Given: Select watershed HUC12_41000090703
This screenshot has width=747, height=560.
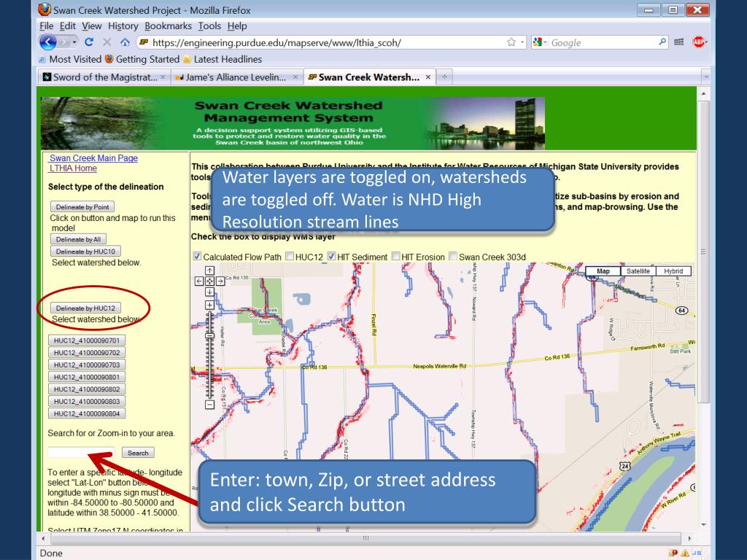Looking at the screenshot, I should (x=87, y=365).
